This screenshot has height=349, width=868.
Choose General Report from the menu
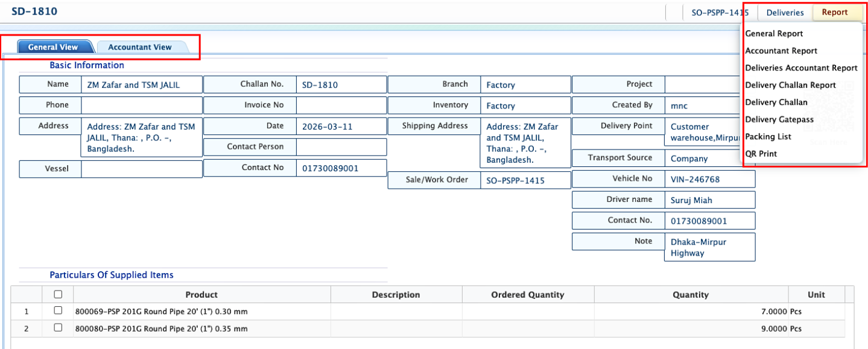point(774,34)
